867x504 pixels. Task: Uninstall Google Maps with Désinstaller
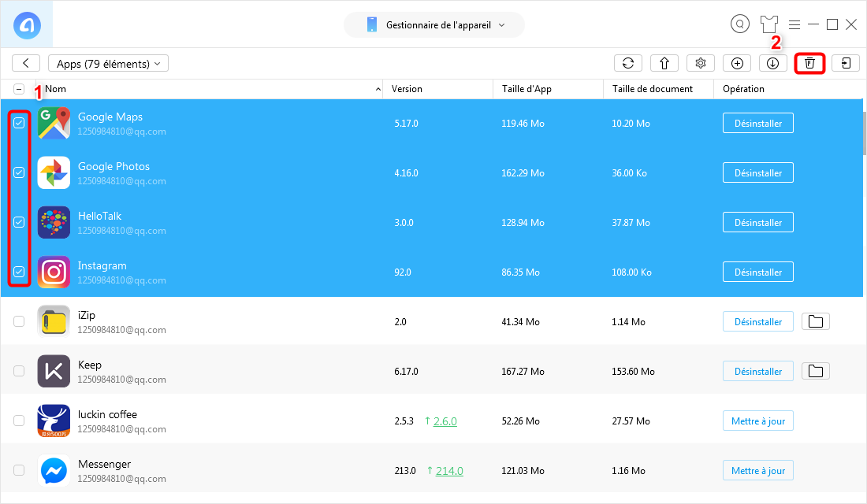(758, 123)
